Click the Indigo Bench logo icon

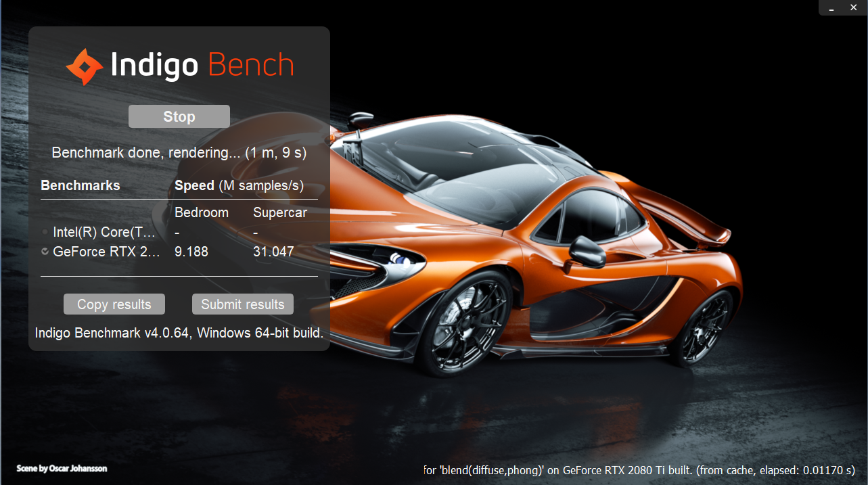click(85, 66)
